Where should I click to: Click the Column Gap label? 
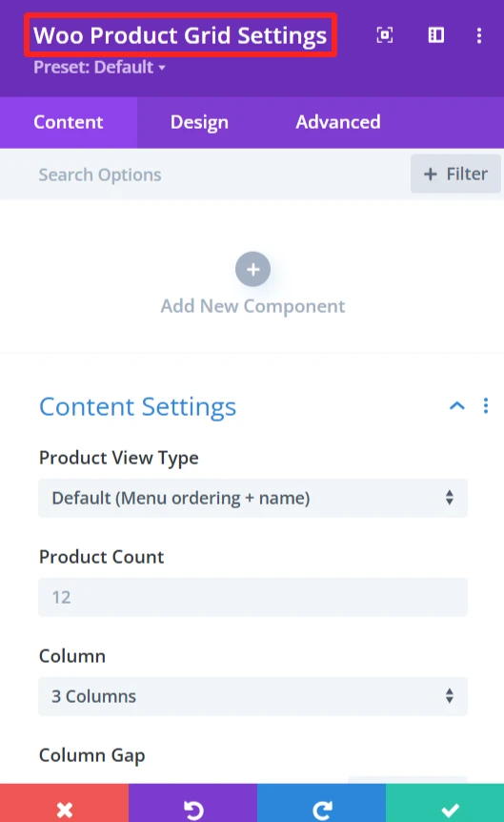point(92,755)
